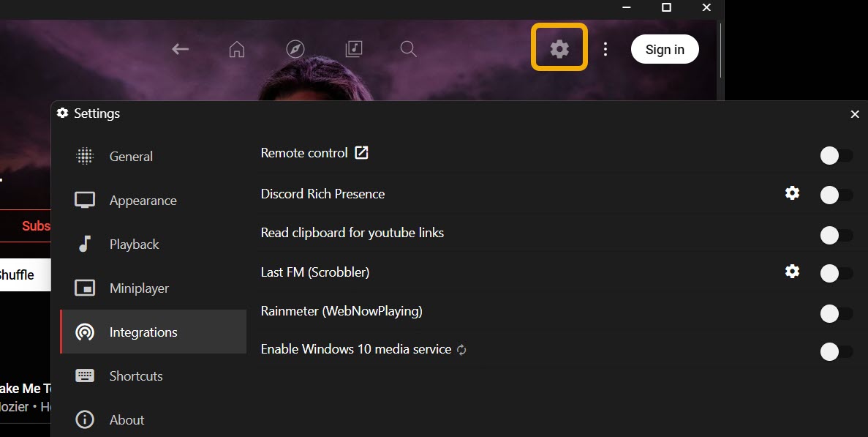Image resolution: width=868 pixels, height=437 pixels.
Task: Open the three-dot options menu
Action: (x=605, y=48)
